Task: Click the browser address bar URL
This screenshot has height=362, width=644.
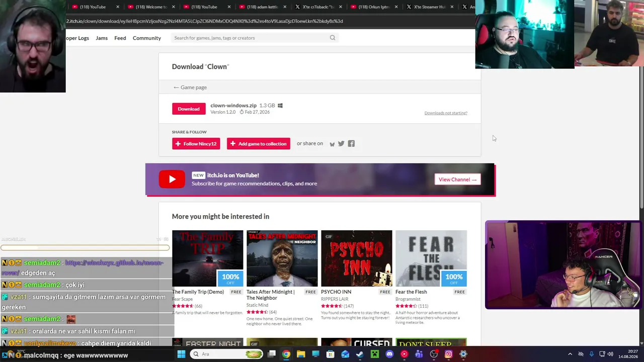Action: click(205, 21)
